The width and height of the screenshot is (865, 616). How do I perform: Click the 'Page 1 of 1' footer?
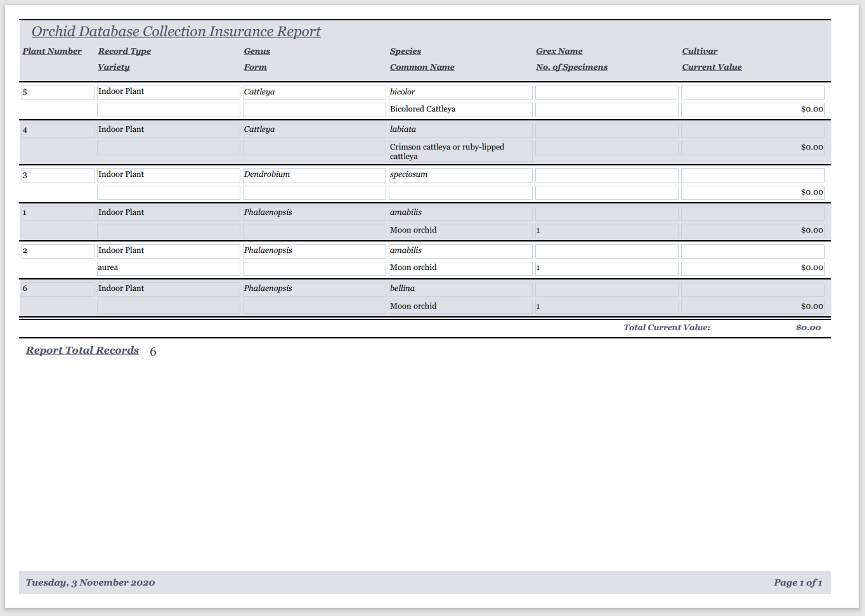[798, 582]
